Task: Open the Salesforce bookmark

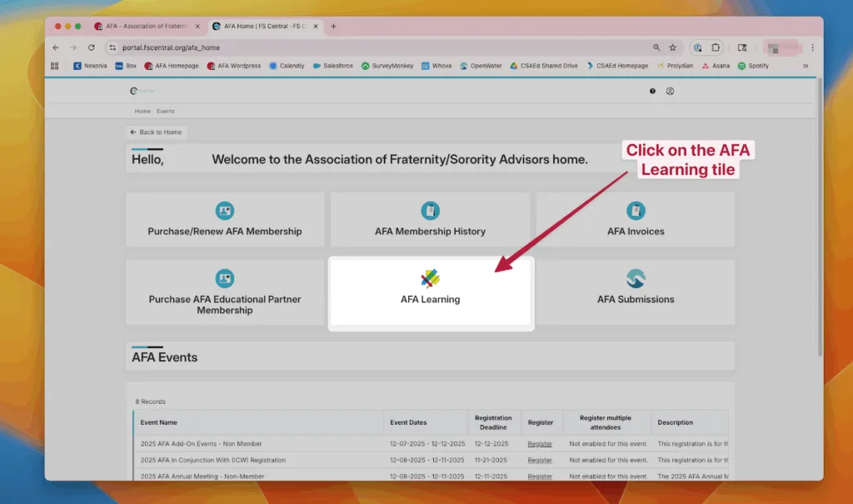Action: (333, 66)
